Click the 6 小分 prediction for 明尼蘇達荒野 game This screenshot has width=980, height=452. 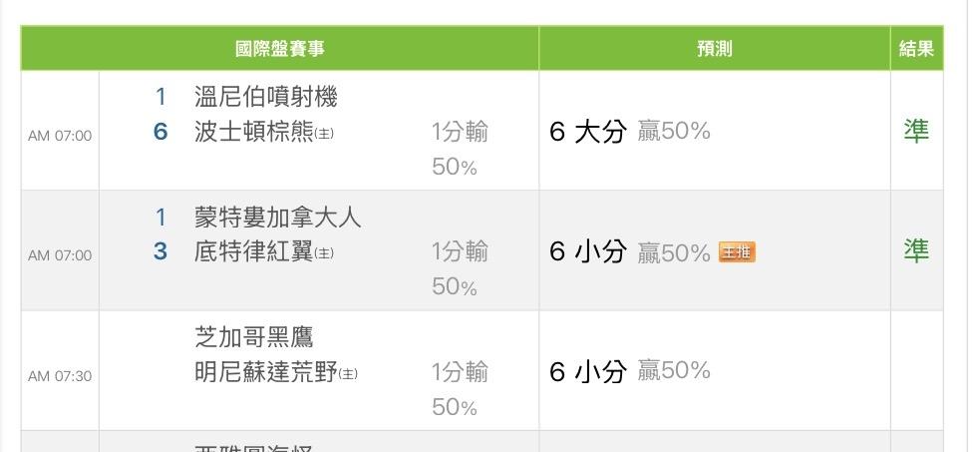(x=587, y=372)
